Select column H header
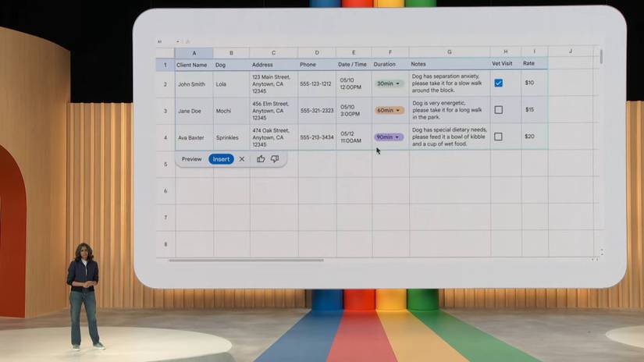Viewport: 644px width, 362px height. pyautogui.click(x=506, y=51)
